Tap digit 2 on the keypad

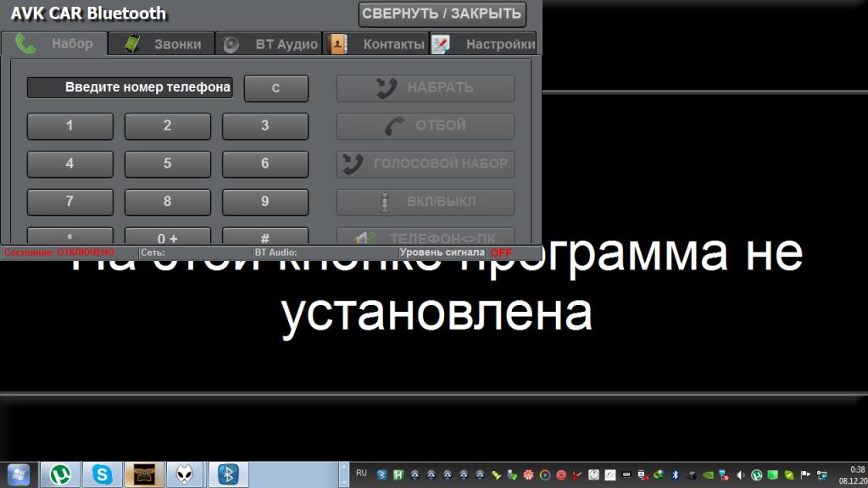tap(167, 125)
